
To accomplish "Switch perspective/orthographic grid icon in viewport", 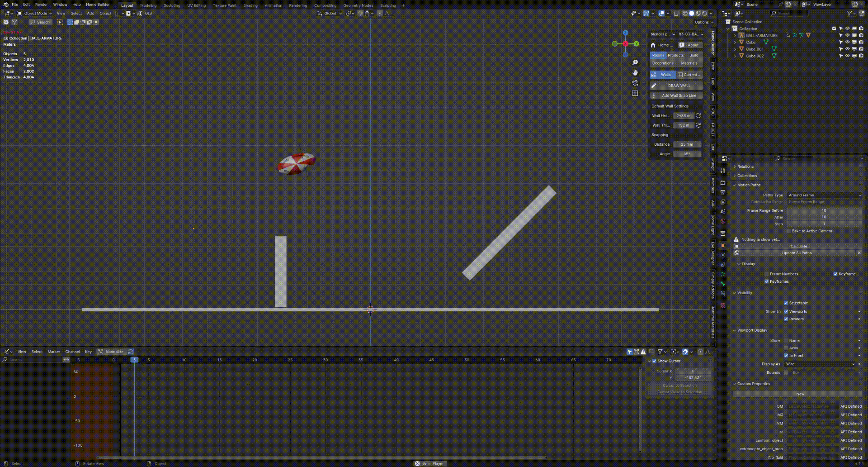I will [635, 93].
